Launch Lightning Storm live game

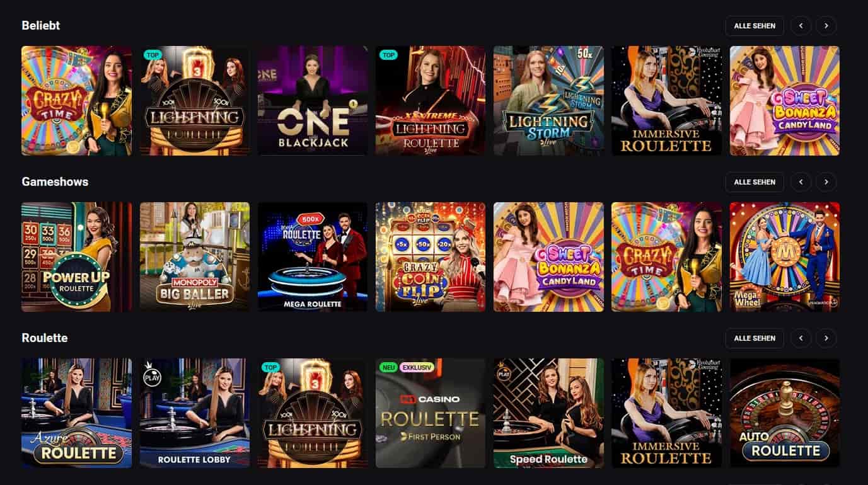tap(548, 101)
